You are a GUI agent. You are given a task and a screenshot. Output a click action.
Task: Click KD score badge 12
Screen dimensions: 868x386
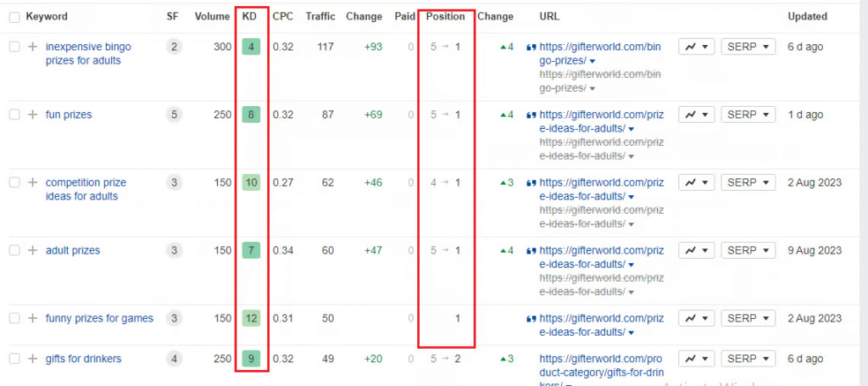tap(251, 318)
